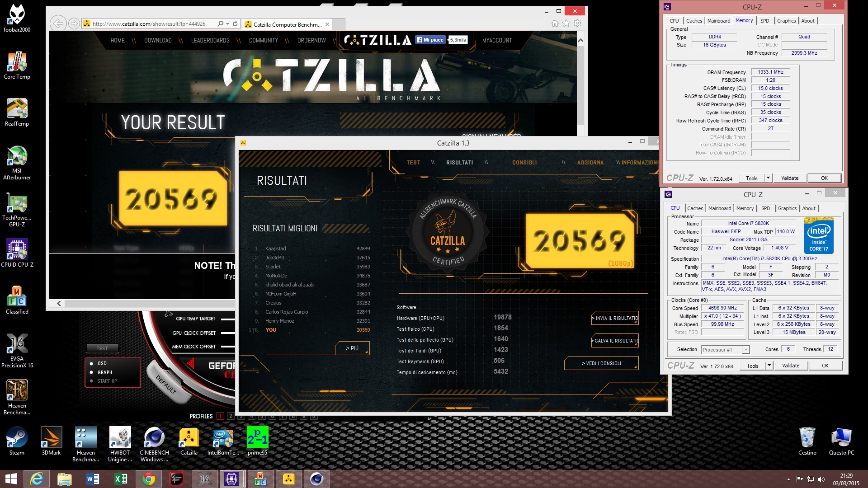Image resolution: width=868 pixels, height=488 pixels.
Task: Click the browser favorites star icon
Action: 566,23
